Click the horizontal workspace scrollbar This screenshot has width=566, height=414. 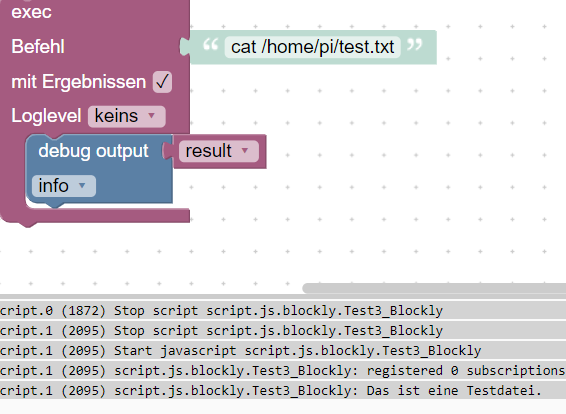coord(434,288)
